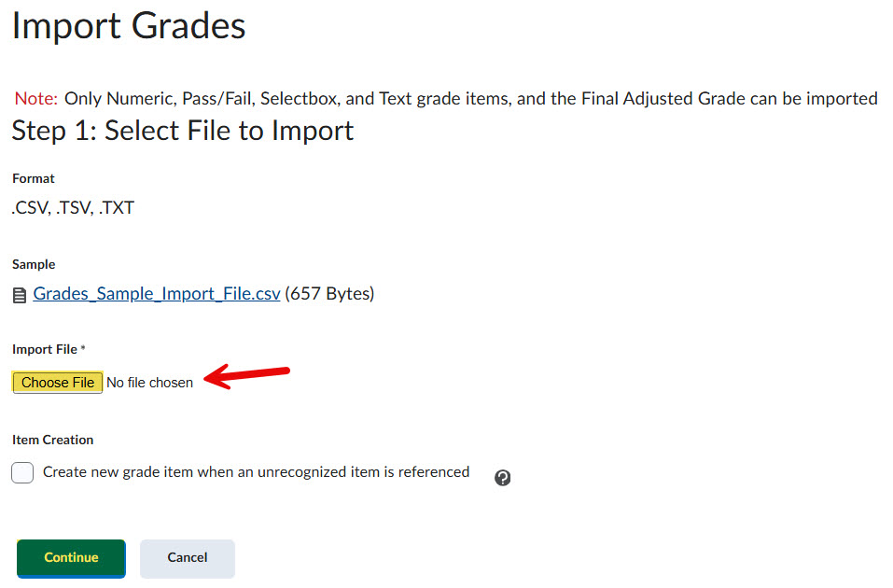Click the red arrow pointing at file chooser
Image resolution: width=893 pixels, height=588 pixels.
(248, 375)
